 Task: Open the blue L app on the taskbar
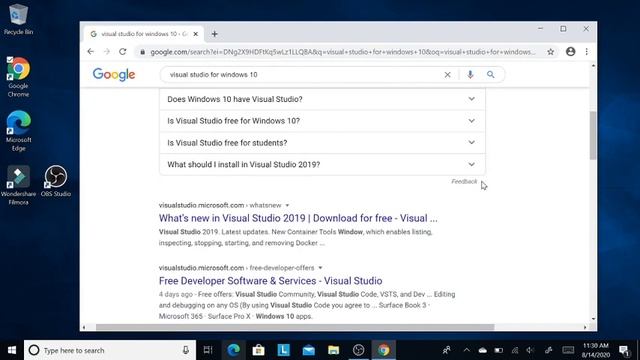284,350
